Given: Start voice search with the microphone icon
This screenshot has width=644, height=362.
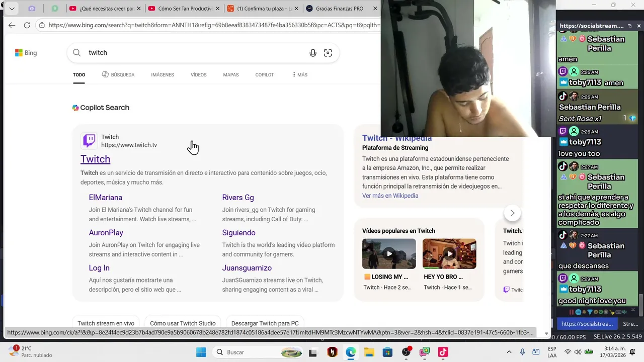Looking at the screenshot, I should (x=313, y=53).
